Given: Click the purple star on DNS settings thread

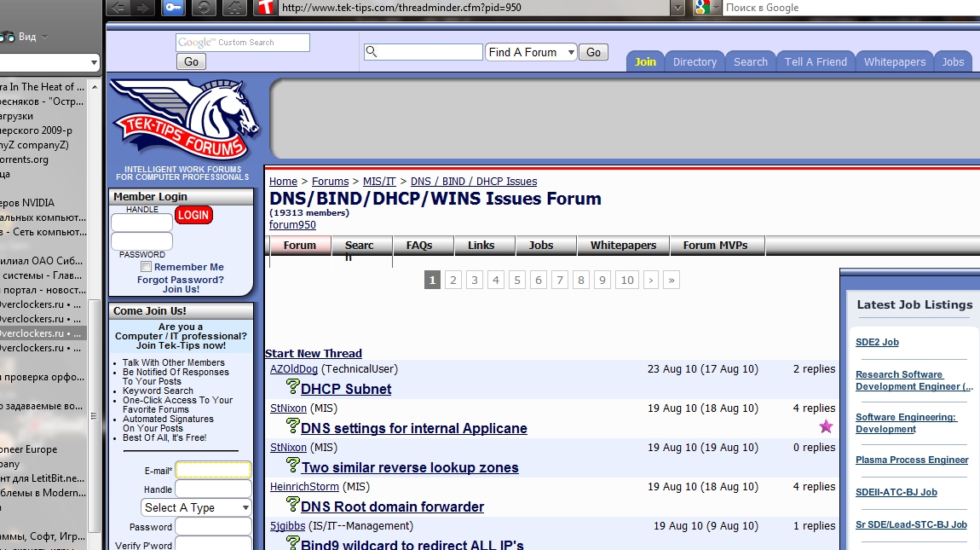Looking at the screenshot, I should 826,426.
